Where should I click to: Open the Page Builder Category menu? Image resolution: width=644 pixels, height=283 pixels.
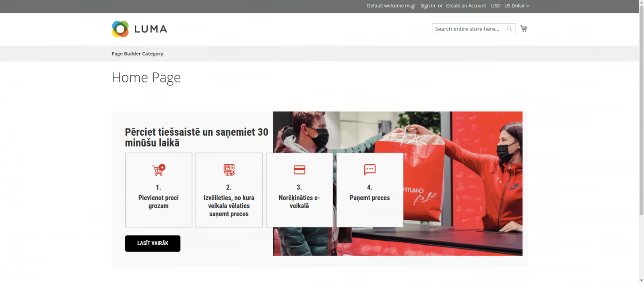click(137, 54)
